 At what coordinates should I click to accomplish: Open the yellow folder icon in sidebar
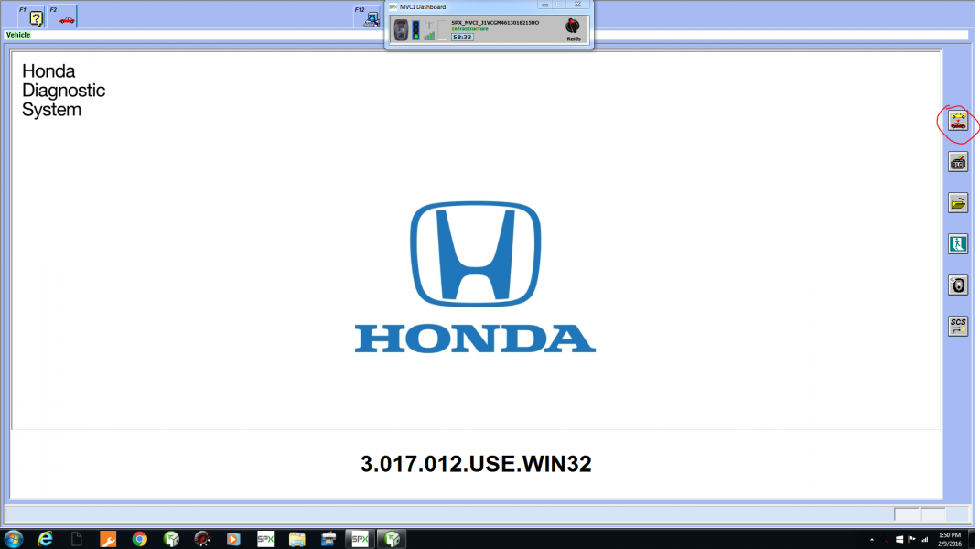pyautogui.click(x=957, y=203)
